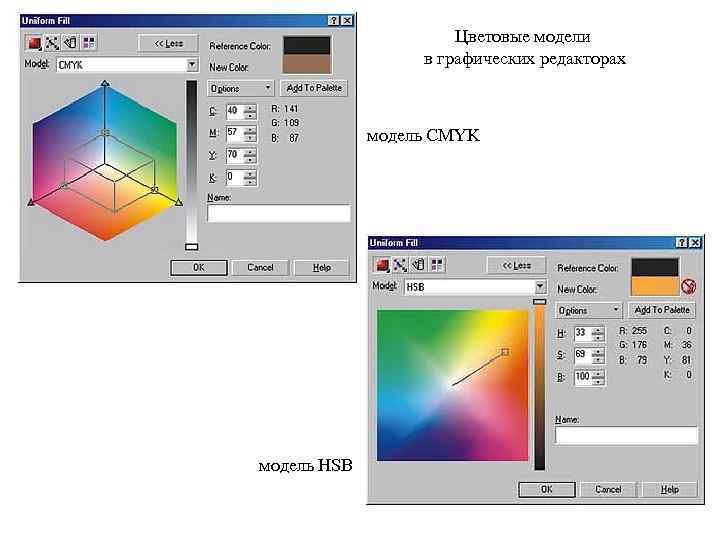Select Color Viewers icon in CMYK dialog
This screenshot has height=540, width=720.
34,43
